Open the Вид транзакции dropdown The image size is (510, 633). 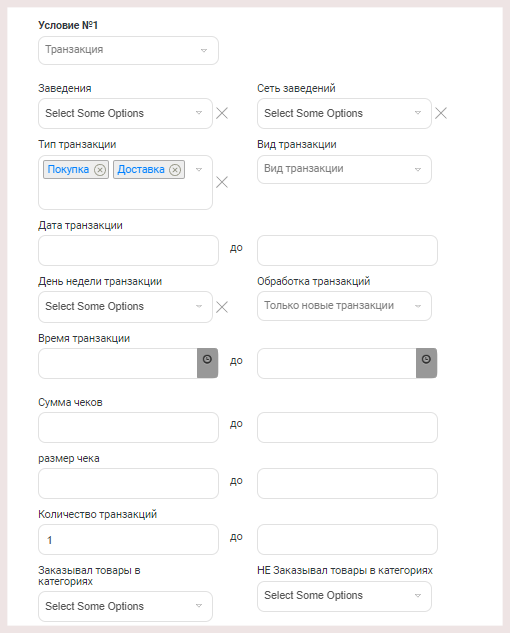click(344, 169)
